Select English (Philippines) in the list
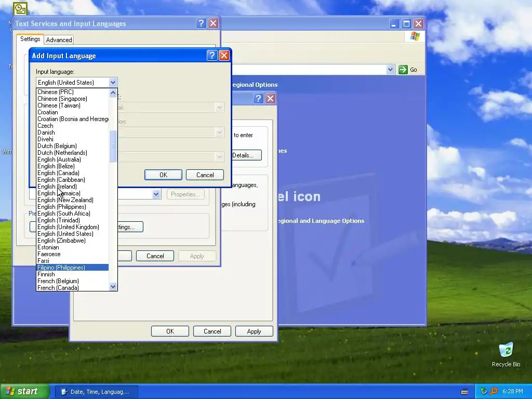Viewport: 532px width, 399px height. (73, 207)
